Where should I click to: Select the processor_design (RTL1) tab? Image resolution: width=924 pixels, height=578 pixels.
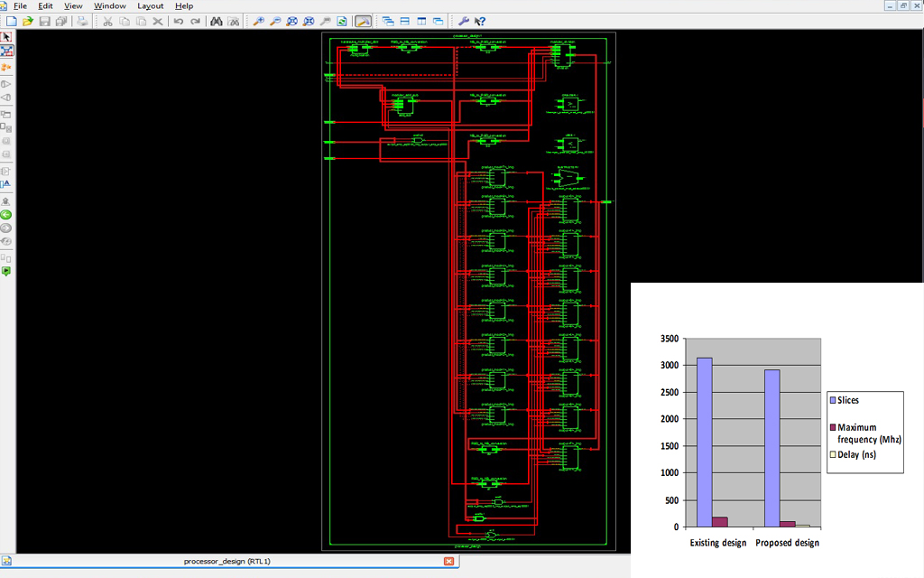(226, 562)
